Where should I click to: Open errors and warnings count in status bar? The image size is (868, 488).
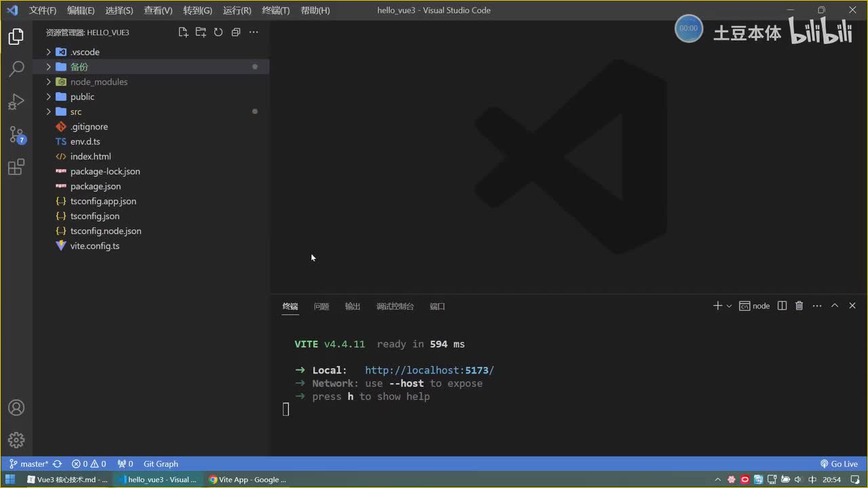(x=89, y=464)
